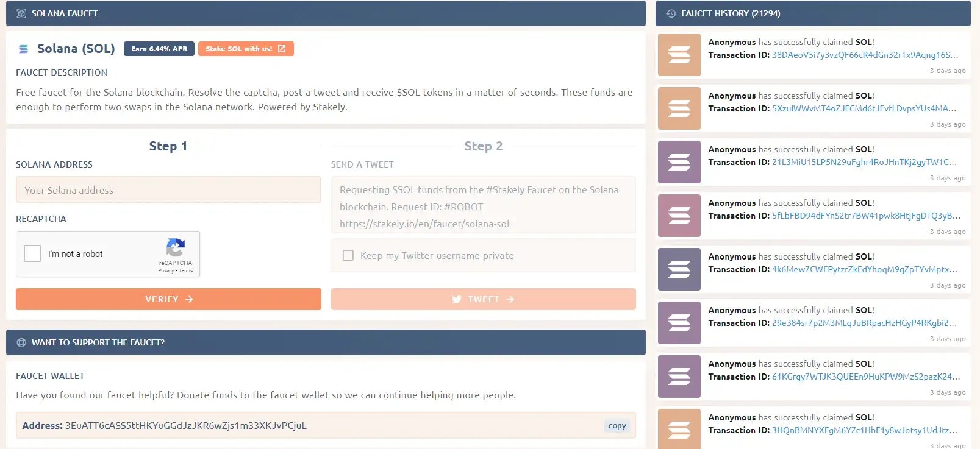This screenshot has width=980, height=449.
Task: Click the TWEET button
Action: tap(484, 299)
